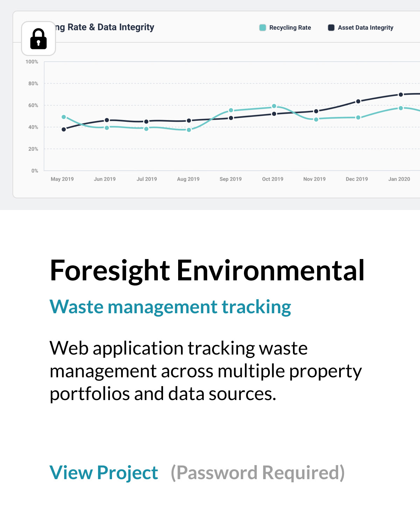Click the Waste management tracking subtitle
Viewport: 420px width, 525px height.
[x=170, y=307]
